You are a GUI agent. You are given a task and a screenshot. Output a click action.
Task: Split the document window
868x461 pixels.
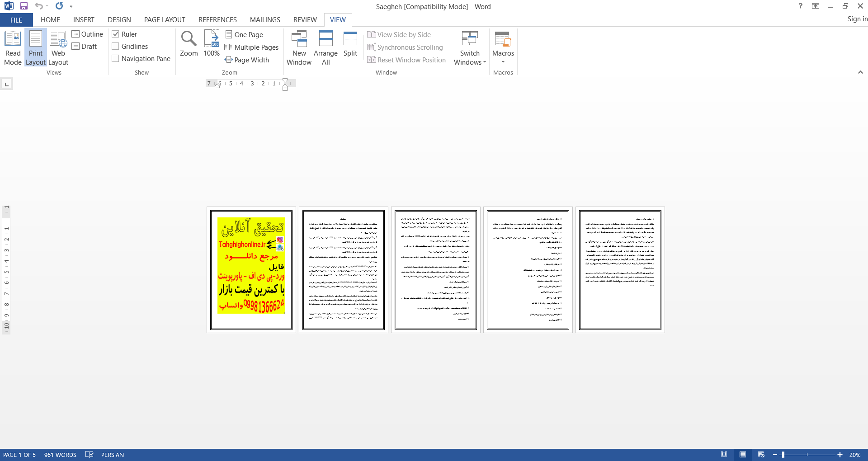[x=350, y=44]
